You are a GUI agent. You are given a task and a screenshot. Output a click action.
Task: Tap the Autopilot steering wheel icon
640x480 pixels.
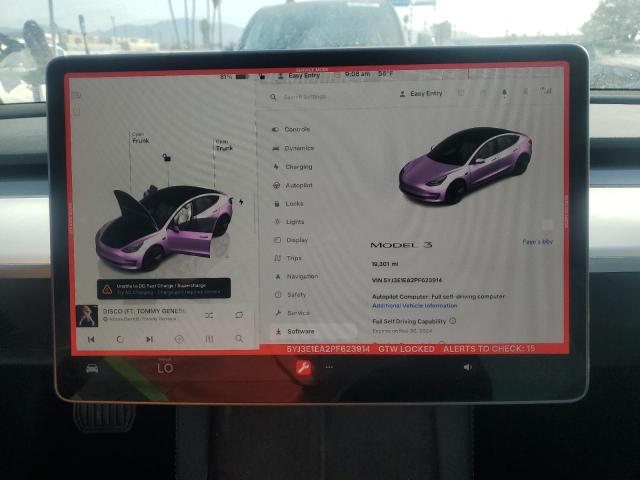276,185
